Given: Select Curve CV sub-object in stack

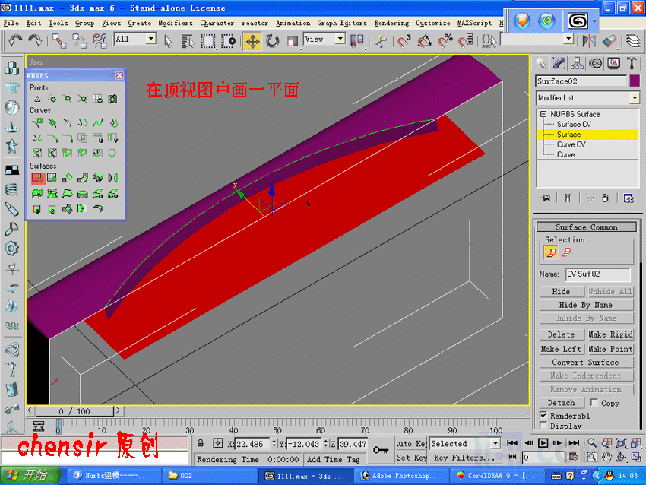Looking at the screenshot, I should point(571,144).
